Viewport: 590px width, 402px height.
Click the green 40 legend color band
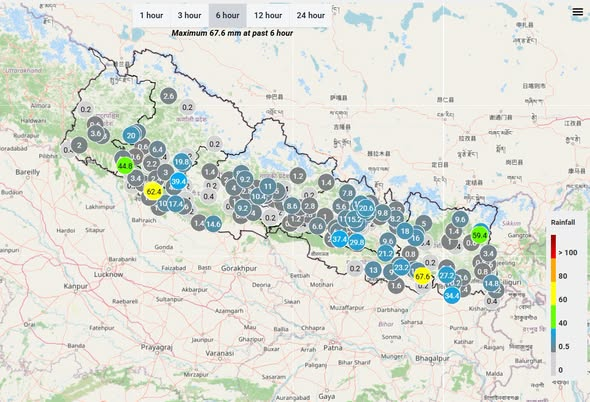[x=554, y=317]
